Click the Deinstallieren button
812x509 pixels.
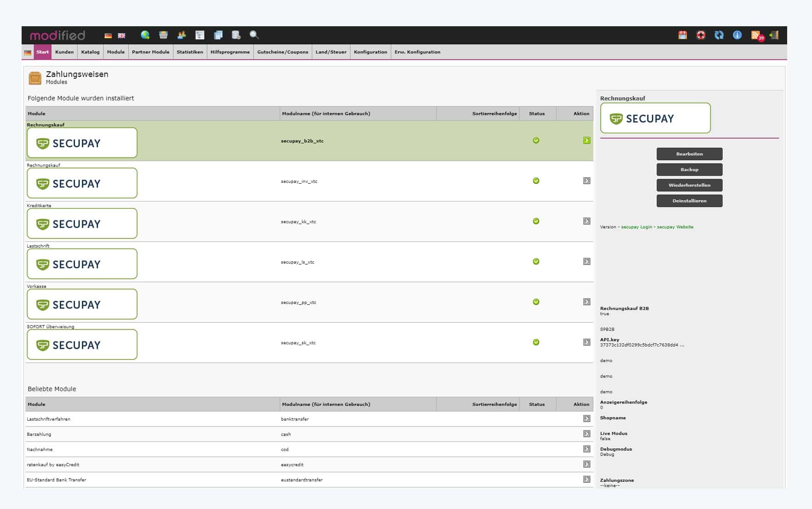click(689, 201)
